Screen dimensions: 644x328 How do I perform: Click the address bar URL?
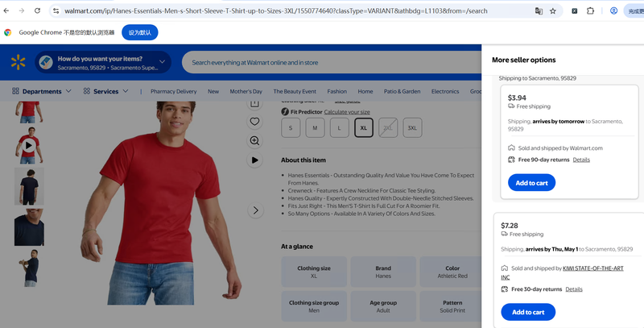[x=275, y=11]
